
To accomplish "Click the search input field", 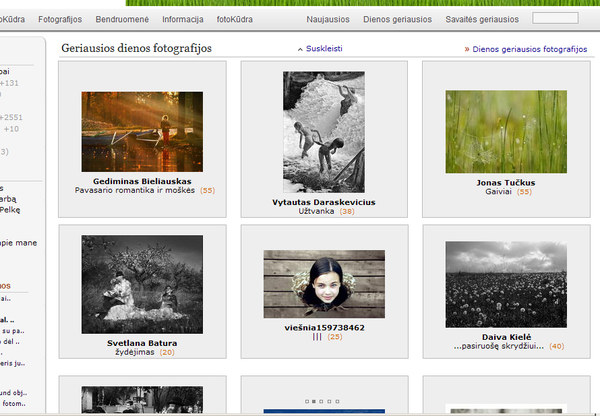I will pyautogui.click(x=555, y=18).
